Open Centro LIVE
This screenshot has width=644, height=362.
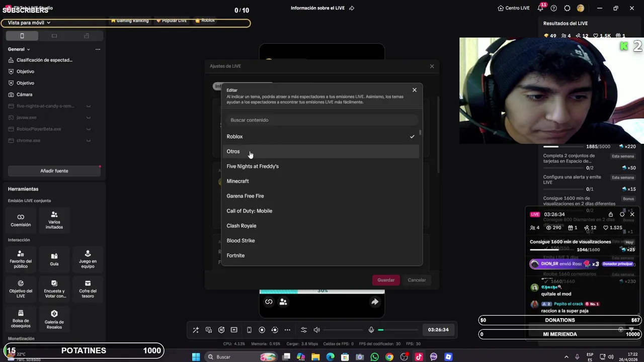pyautogui.click(x=514, y=8)
